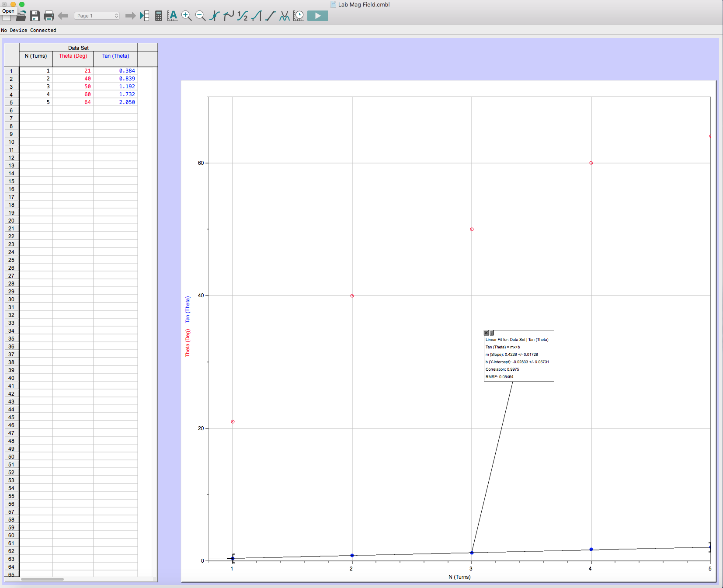Minimize the Linear Fit helper box
The height and width of the screenshot is (588, 723).
[492, 333]
